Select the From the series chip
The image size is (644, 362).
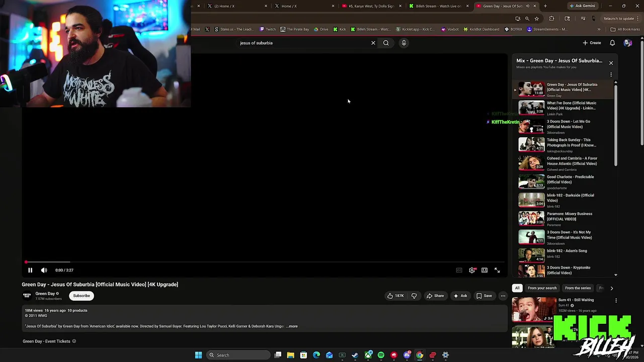(x=578, y=288)
